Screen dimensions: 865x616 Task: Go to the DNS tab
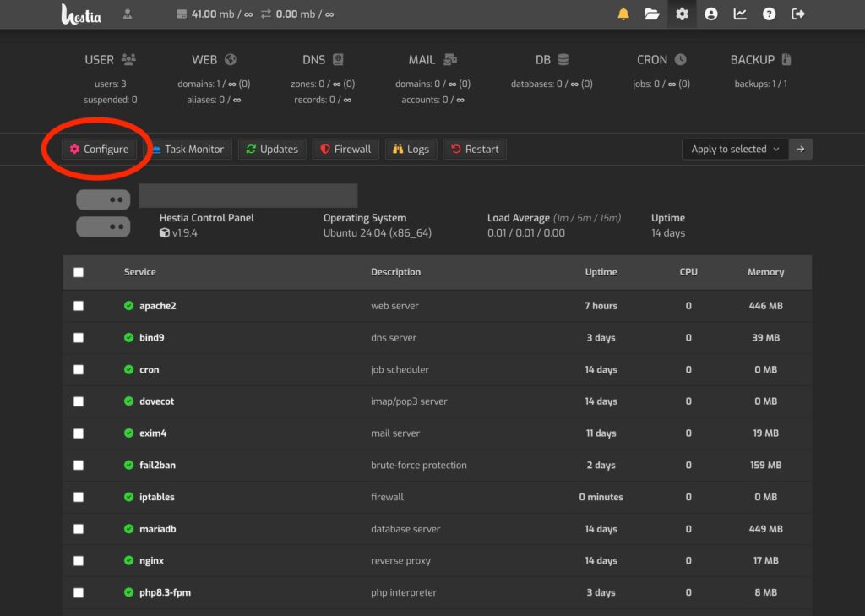(x=323, y=60)
